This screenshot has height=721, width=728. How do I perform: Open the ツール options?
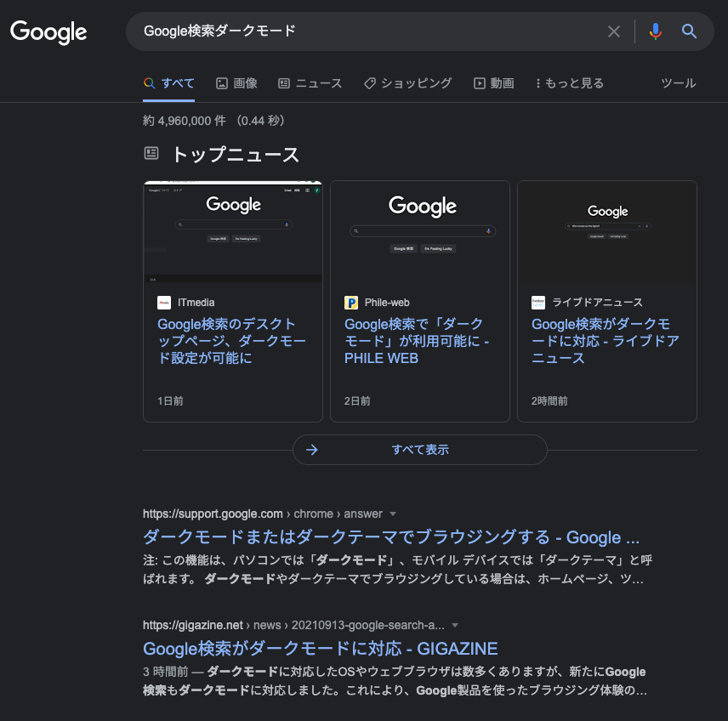point(679,83)
